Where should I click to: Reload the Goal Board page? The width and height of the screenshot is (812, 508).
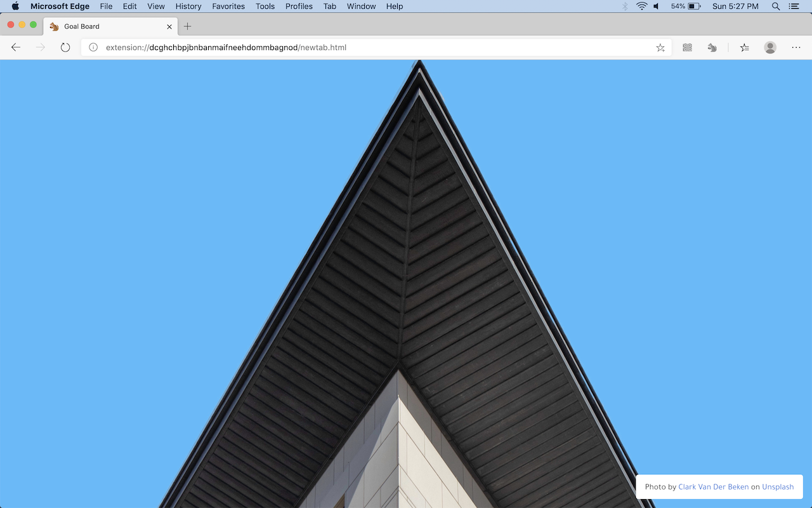coord(65,48)
